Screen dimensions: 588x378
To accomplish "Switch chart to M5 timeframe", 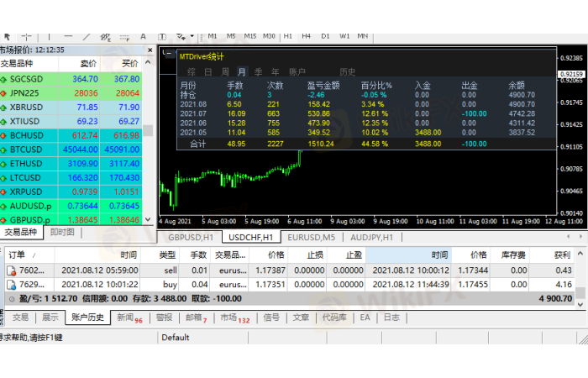I will [231, 36].
